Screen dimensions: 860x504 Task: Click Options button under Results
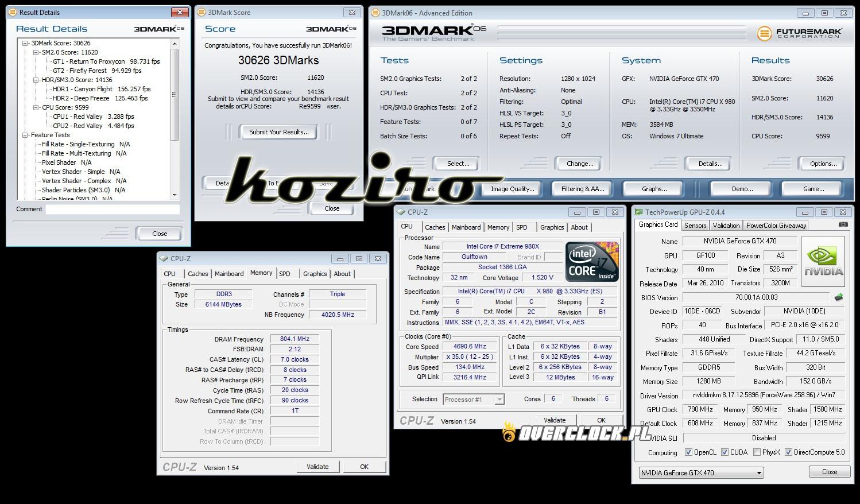click(x=823, y=164)
